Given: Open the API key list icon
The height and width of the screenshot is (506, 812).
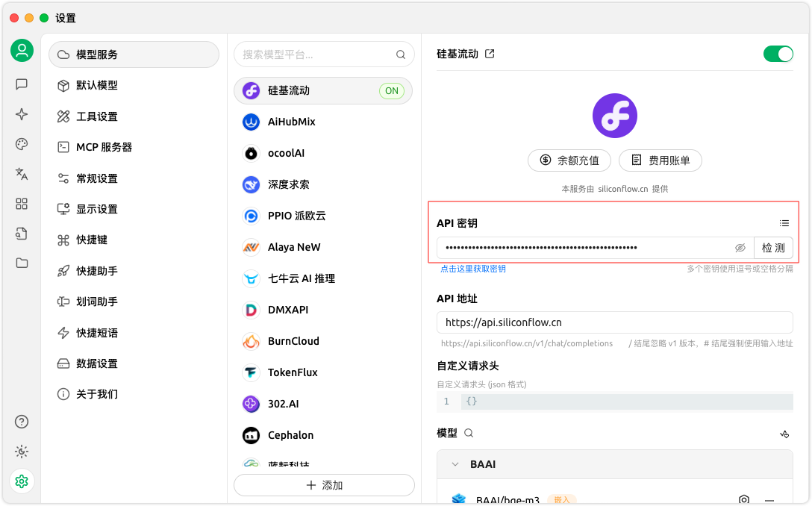Looking at the screenshot, I should coord(784,223).
